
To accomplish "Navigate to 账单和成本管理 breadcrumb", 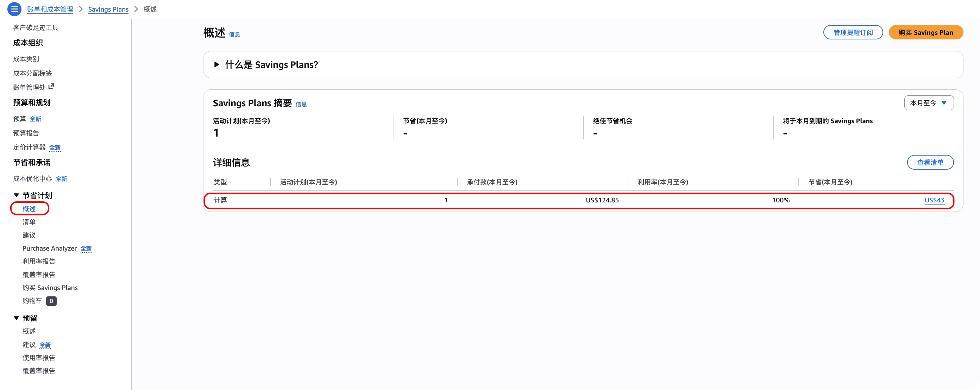I will [x=50, y=9].
